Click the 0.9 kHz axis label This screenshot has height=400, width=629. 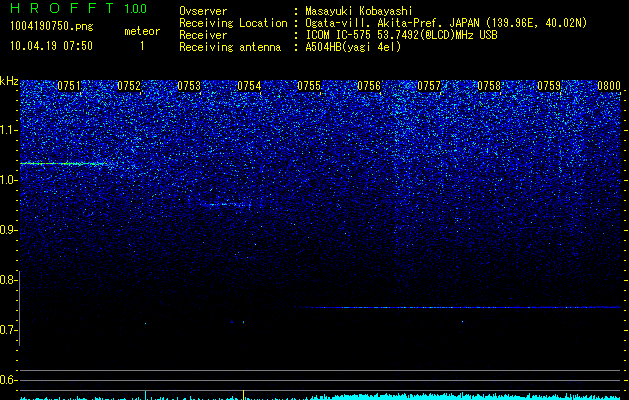click(8, 230)
